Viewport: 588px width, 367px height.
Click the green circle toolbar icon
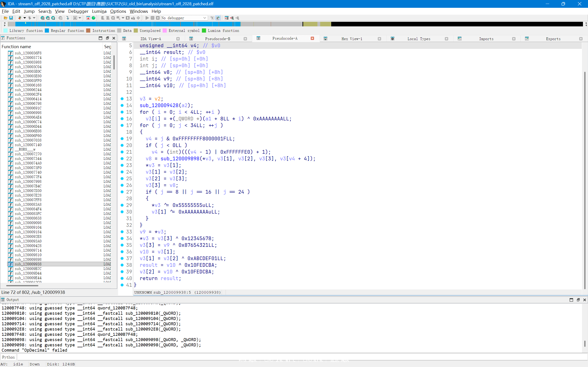click(x=93, y=18)
